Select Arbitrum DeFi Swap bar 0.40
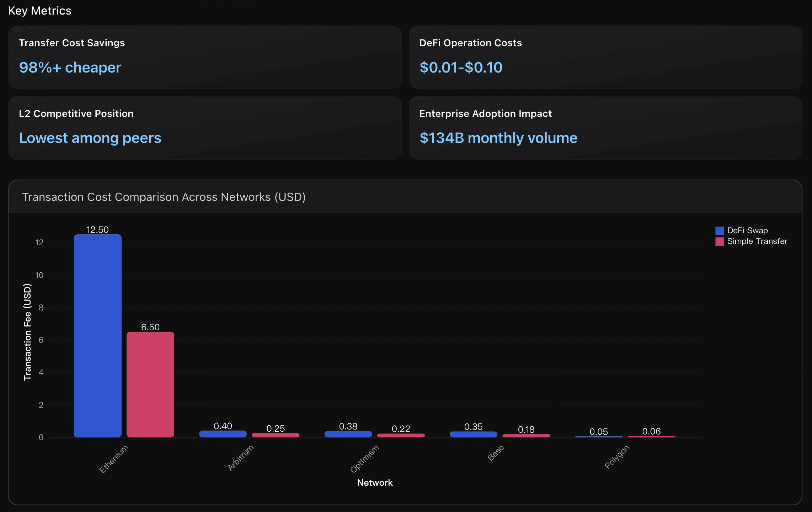812x512 pixels. click(x=223, y=434)
